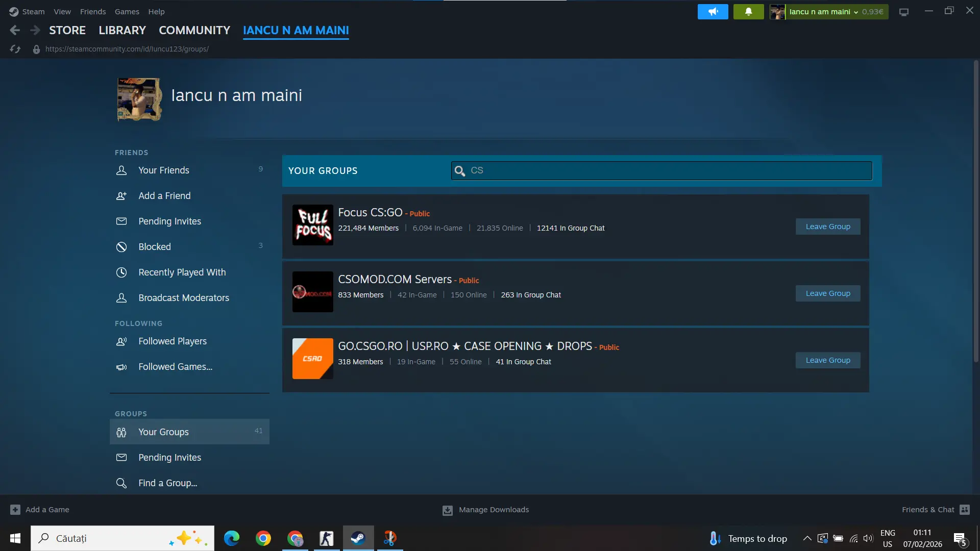The width and height of the screenshot is (980, 551).
Task: Click the clock icon for Recently Played With
Action: [x=121, y=272]
